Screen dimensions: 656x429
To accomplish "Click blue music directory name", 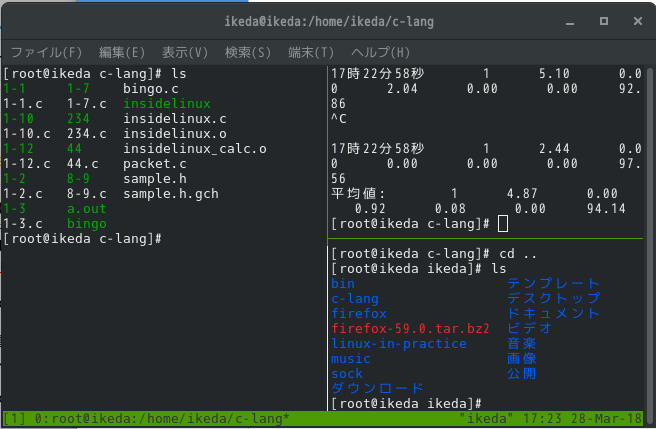I will pos(351,359).
